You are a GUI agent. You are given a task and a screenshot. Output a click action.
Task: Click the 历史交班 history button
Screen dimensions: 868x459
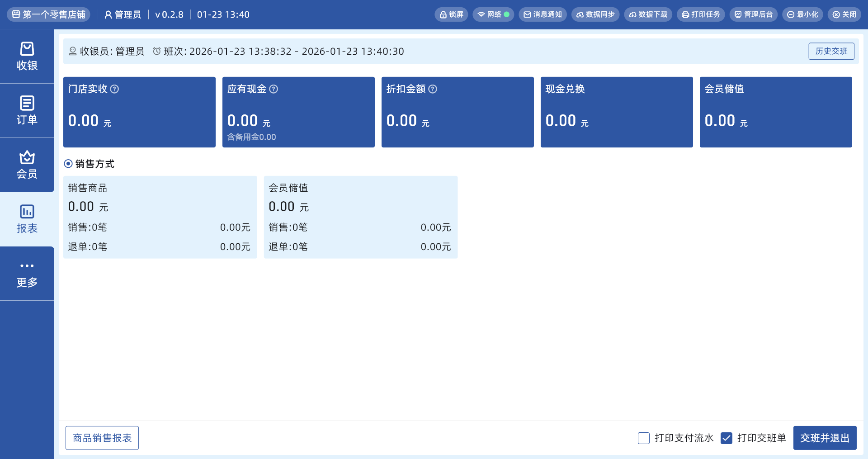click(x=831, y=51)
